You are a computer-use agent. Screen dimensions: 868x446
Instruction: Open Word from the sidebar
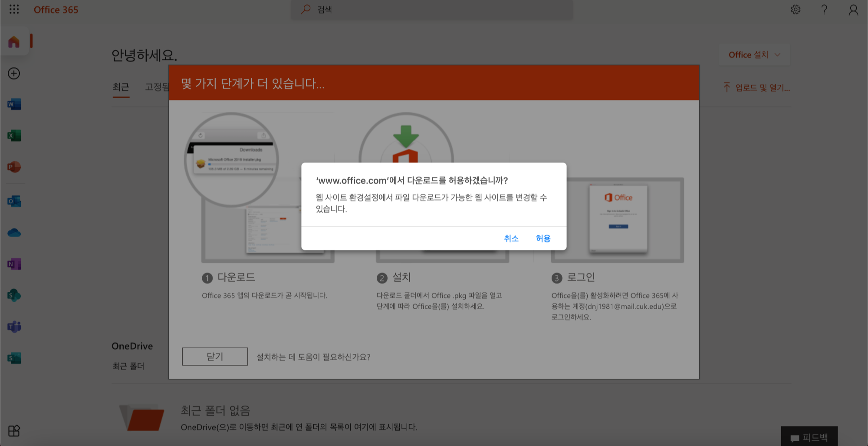(x=14, y=104)
